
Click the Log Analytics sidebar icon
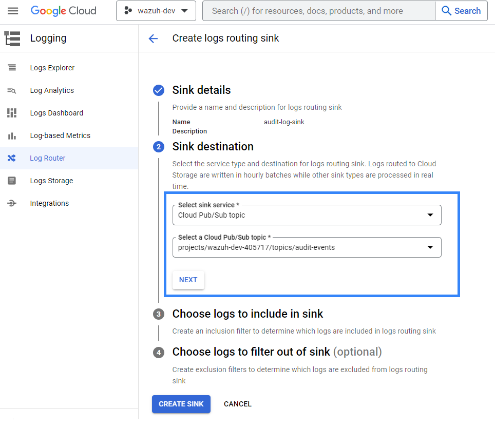[x=12, y=90]
